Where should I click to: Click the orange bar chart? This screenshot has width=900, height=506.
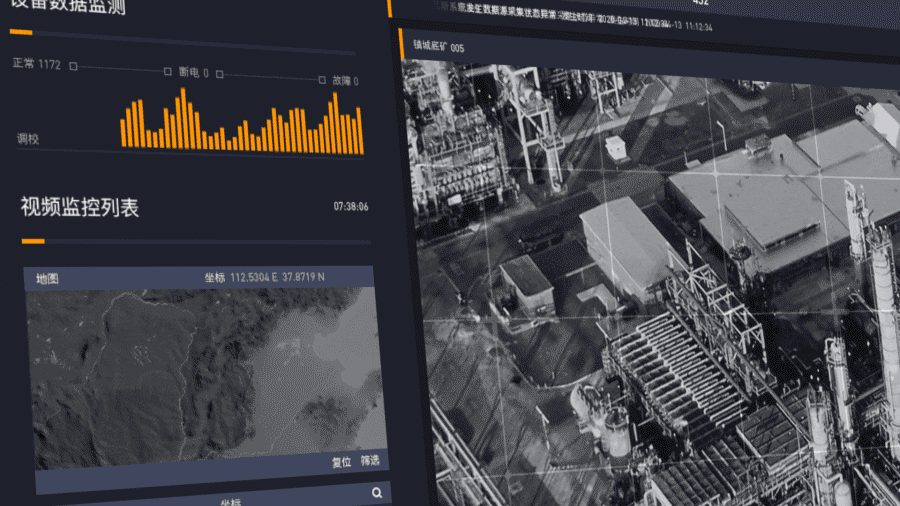242,122
